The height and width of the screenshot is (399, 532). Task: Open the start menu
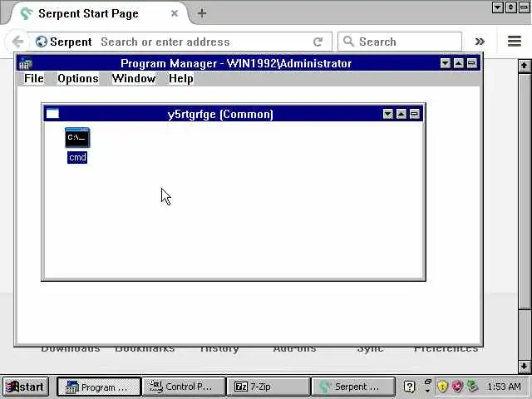26,387
